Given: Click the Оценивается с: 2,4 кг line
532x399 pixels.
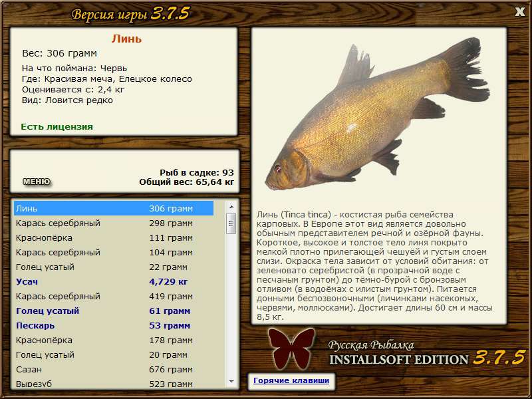Looking at the screenshot, I should 73,90.
